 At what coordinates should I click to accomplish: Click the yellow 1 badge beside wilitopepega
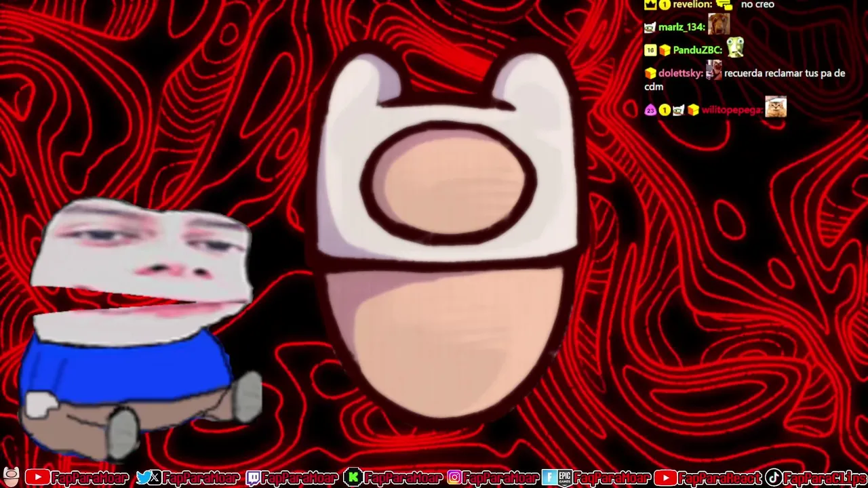pyautogui.click(x=665, y=110)
